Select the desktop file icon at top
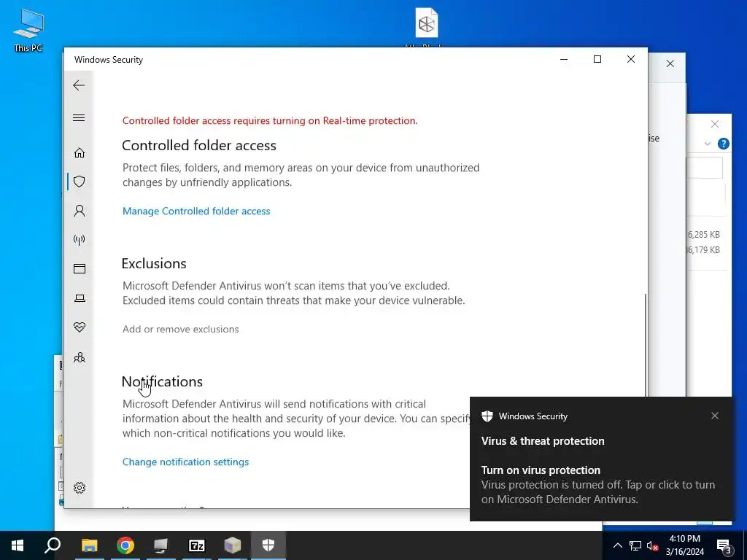 (x=426, y=24)
